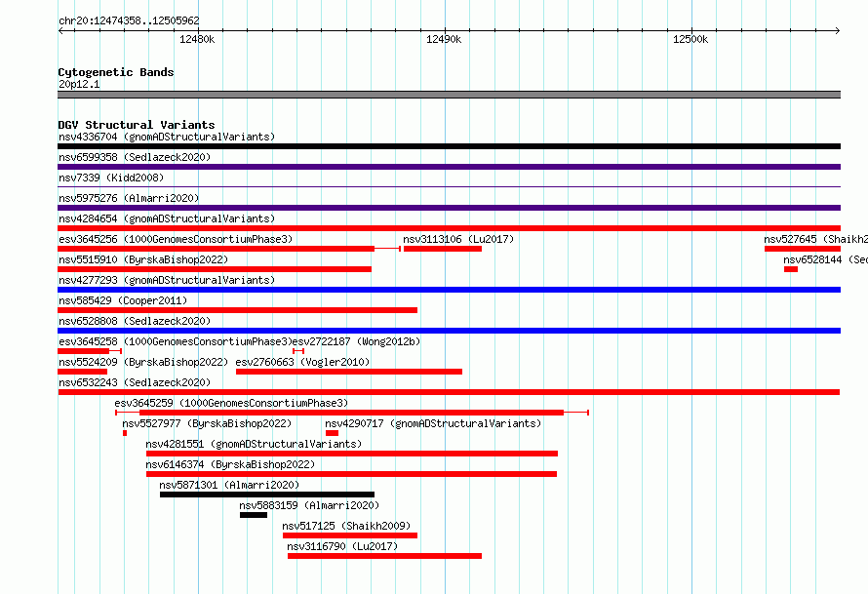Viewport: 868px width, 594px height.
Task: Open nsv4336704 gnomADStructuralVariants label
Action: (x=167, y=137)
